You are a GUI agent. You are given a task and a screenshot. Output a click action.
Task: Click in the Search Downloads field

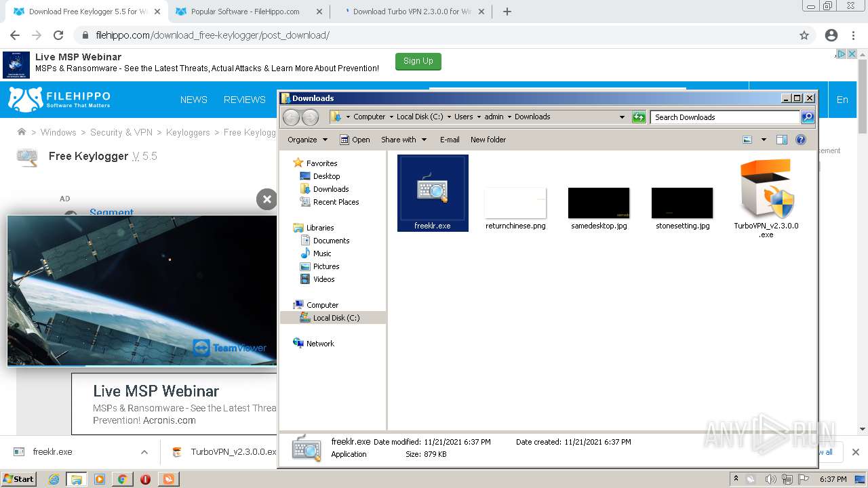click(x=725, y=117)
